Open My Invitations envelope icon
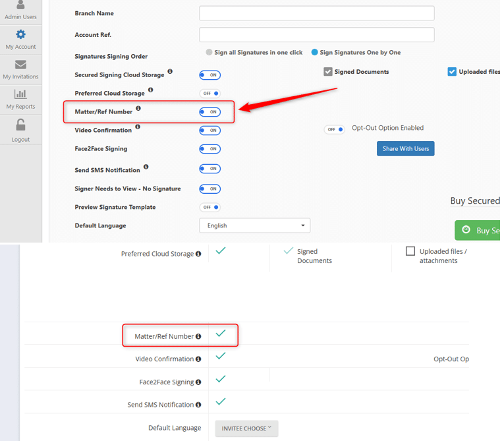The width and height of the screenshot is (504, 441). click(x=20, y=65)
